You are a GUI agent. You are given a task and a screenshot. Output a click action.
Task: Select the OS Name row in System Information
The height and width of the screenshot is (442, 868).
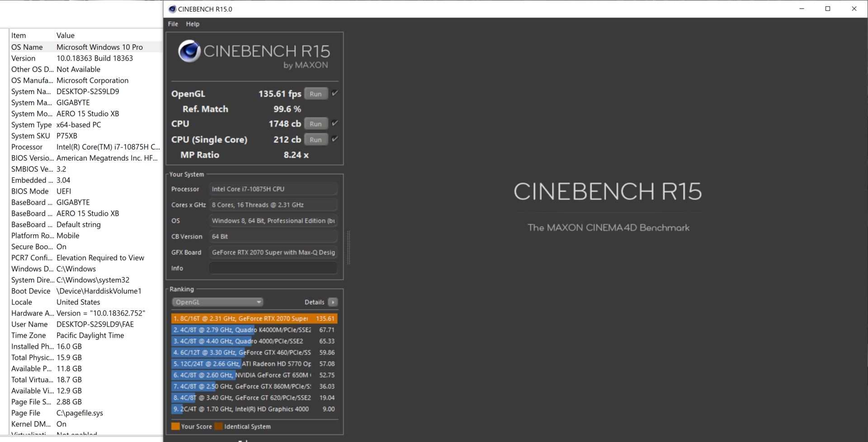(x=86, y=47)
